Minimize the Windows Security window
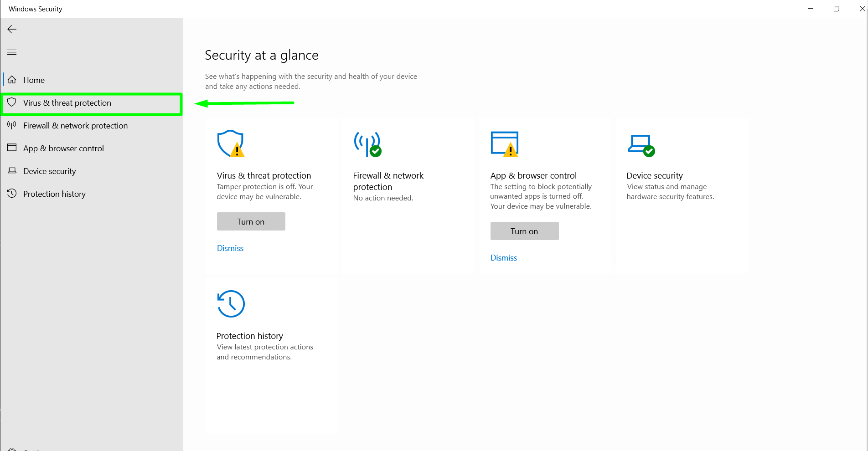The width and height of the screenshot is (868, 451). point(811,9)
